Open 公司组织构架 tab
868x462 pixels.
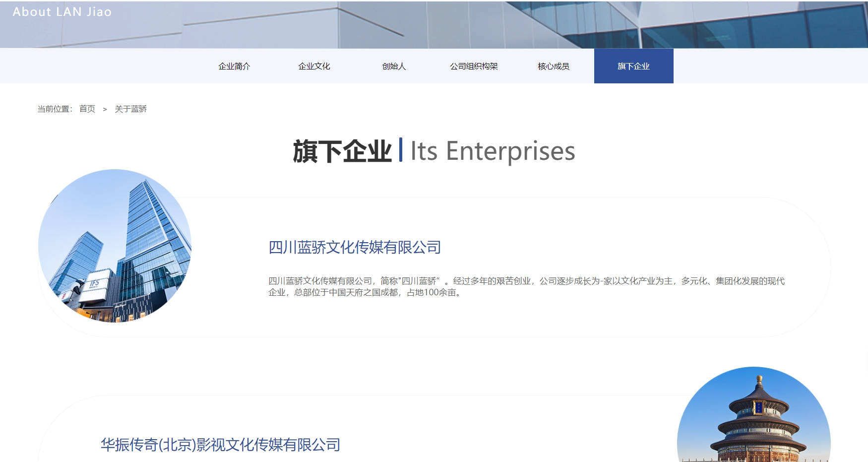(x=474, y=66)
